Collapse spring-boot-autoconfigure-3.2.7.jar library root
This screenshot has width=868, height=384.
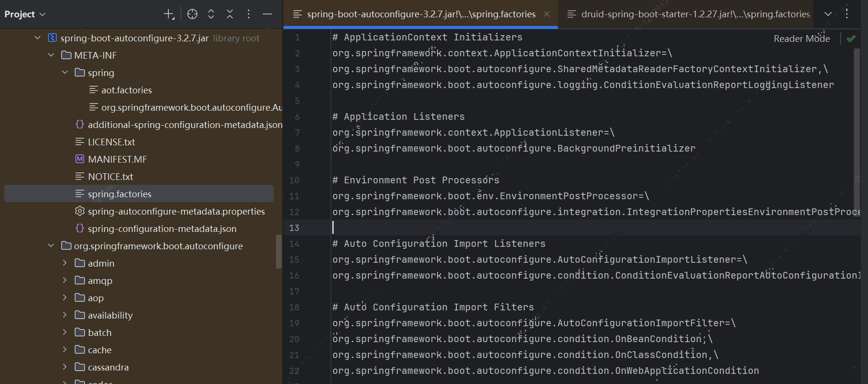tap(38, 38)
